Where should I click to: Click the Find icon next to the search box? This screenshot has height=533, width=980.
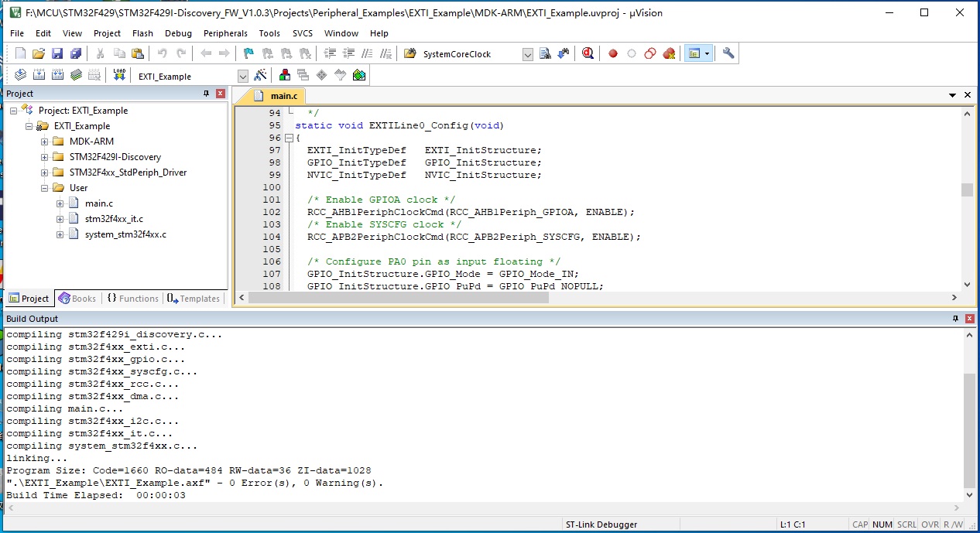[545, 53]
